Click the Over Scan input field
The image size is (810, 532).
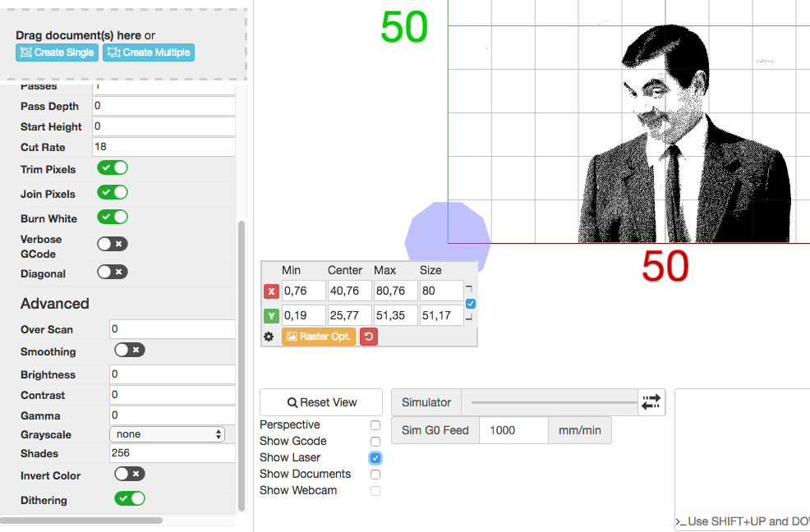173,329
